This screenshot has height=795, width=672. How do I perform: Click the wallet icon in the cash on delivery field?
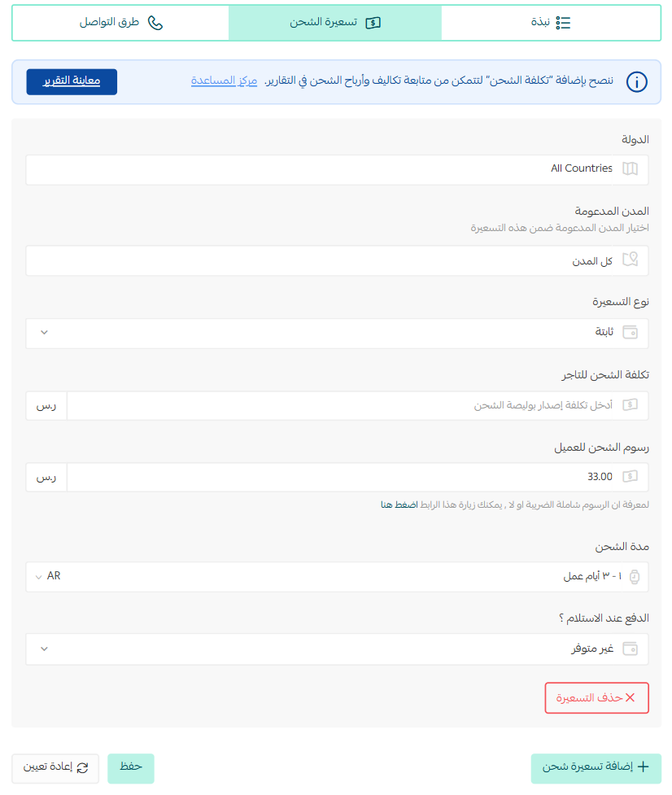[630, 649]
